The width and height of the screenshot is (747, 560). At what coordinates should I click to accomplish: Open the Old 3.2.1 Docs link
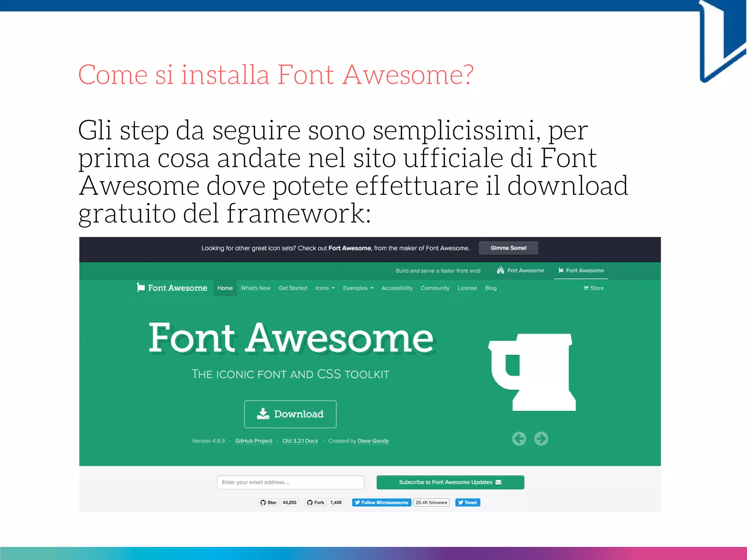click(x=300, y=441)
